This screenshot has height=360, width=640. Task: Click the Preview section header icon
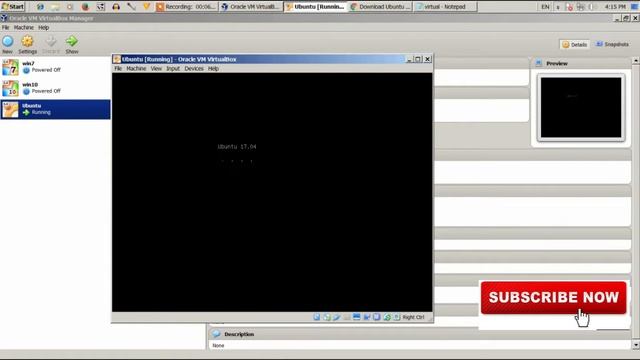539,63
